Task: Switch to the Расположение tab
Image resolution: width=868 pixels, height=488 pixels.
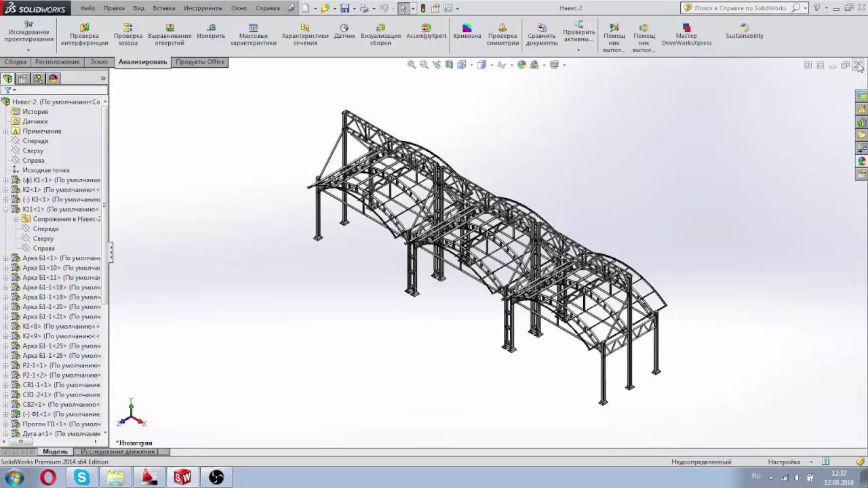Action: coord(58,62)
